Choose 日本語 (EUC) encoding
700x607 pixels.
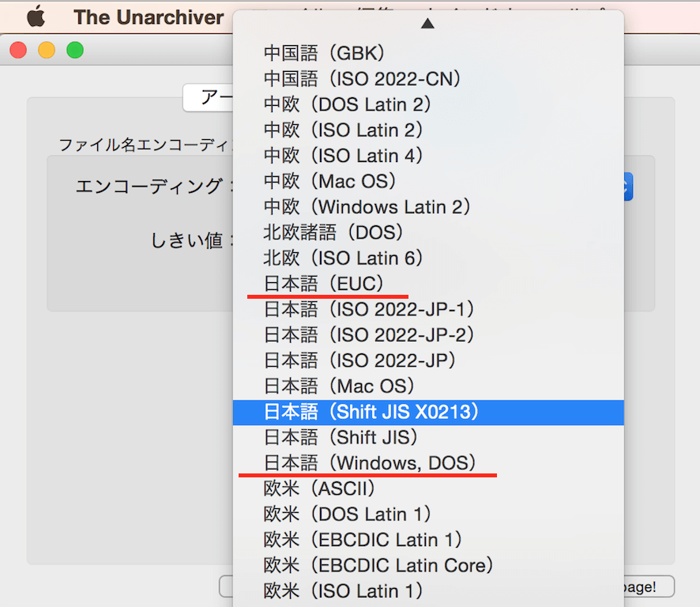tap(428, 284)
